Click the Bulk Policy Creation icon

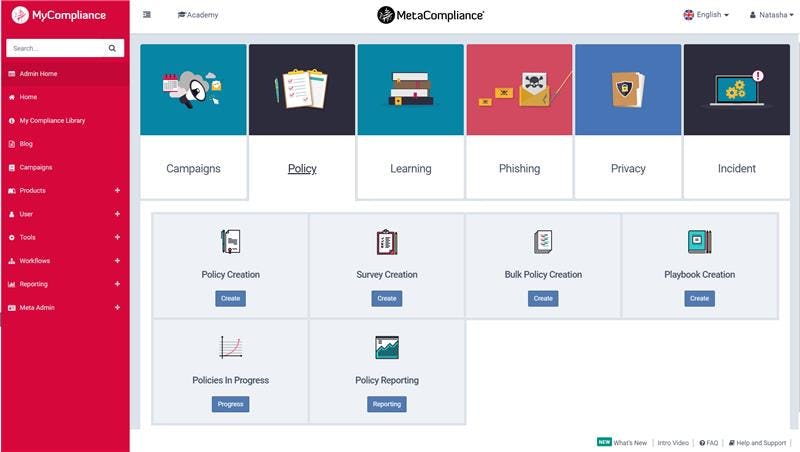(x=543, y=241)
